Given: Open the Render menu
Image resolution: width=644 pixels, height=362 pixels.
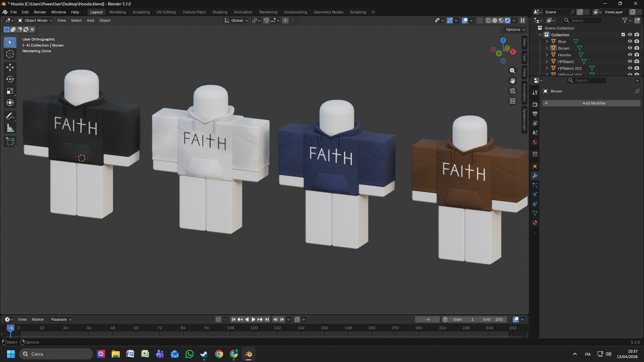Looking at the screenshot, I should 40,12.
